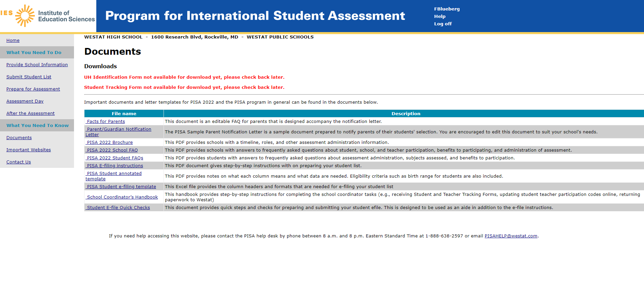Click the FBlueberg username in header
644x282 pixels.
click(x=447, y=9)
